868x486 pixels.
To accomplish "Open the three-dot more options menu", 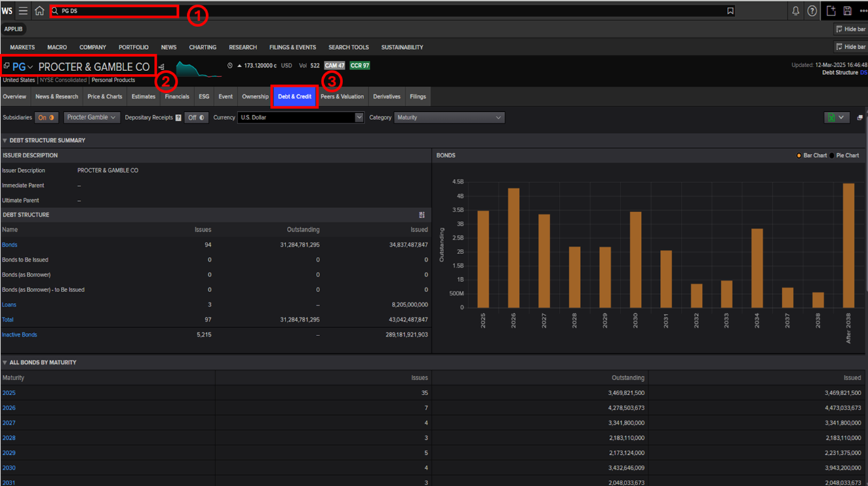I will coord(862,11).
